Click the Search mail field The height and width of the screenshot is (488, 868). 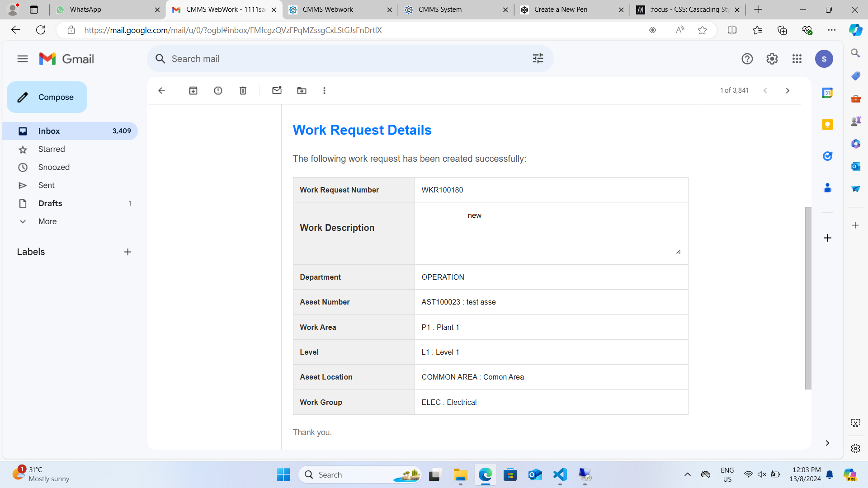pos(344,59)
